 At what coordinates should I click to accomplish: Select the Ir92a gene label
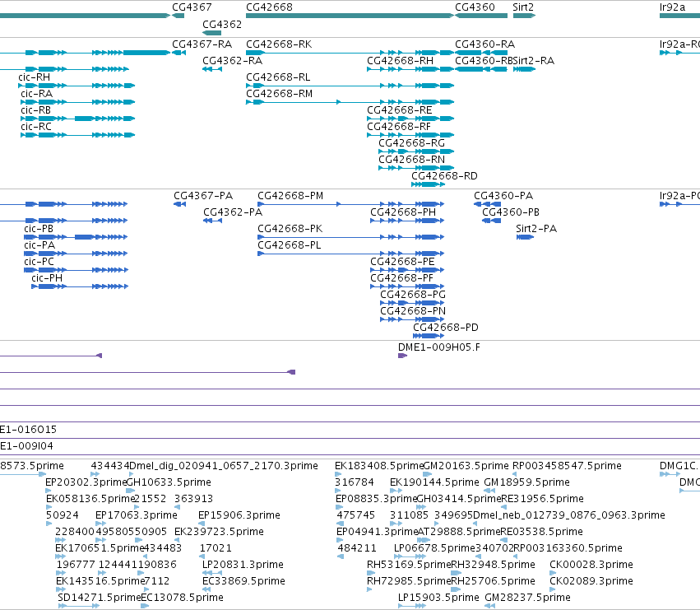click(672, 7)
